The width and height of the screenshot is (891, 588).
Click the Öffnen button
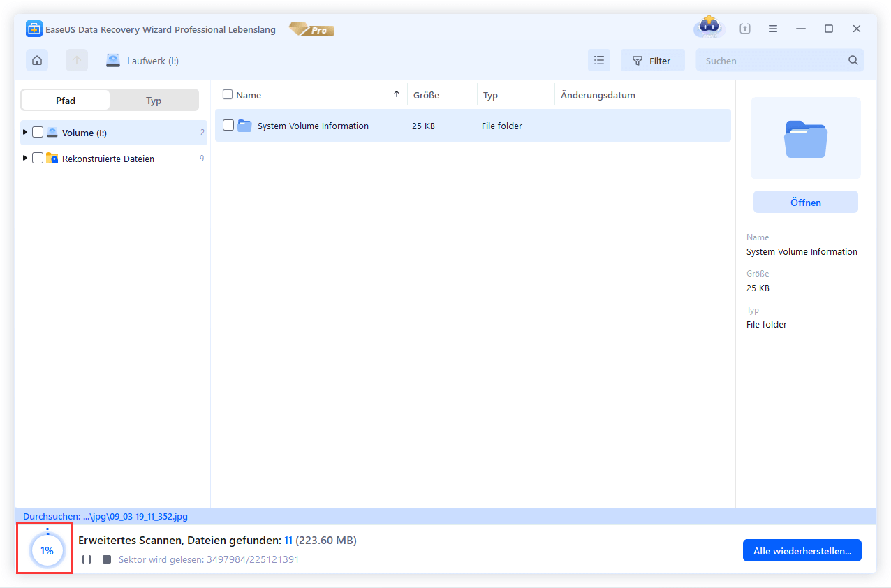(806, 202)
